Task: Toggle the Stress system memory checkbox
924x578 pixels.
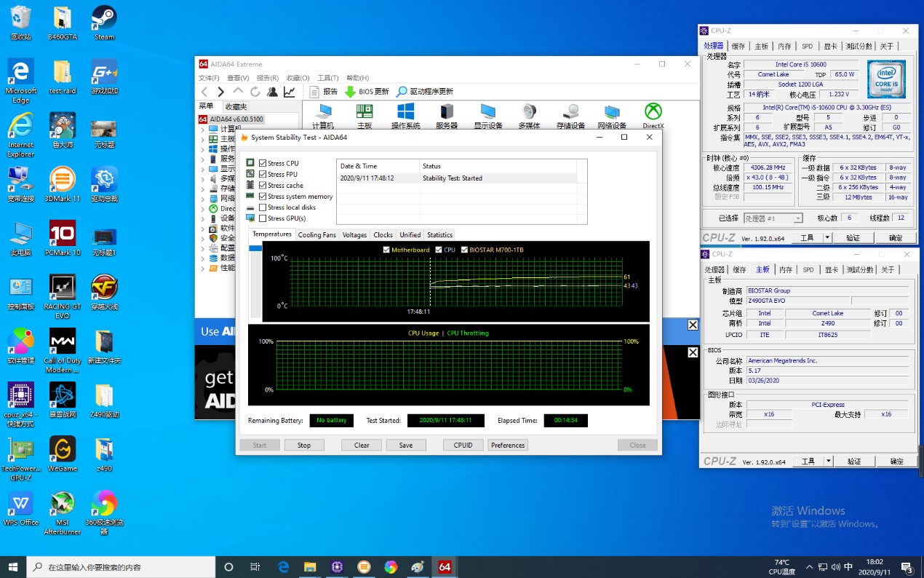Action: tap(263, 196)
